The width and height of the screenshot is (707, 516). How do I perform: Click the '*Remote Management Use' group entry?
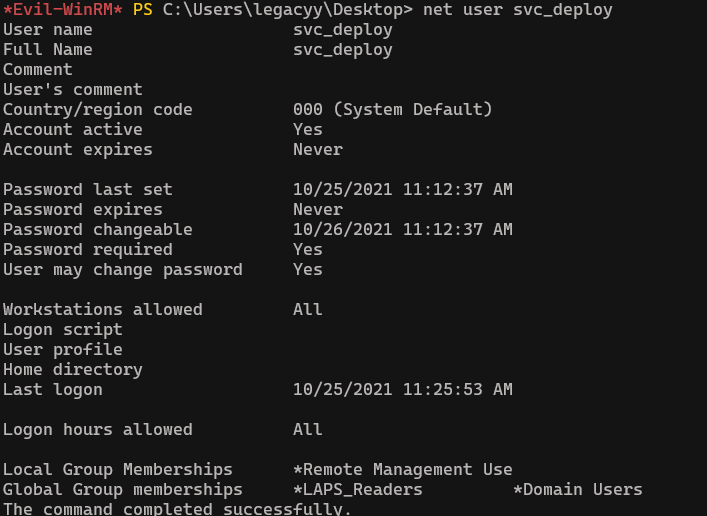coord(402,470)
